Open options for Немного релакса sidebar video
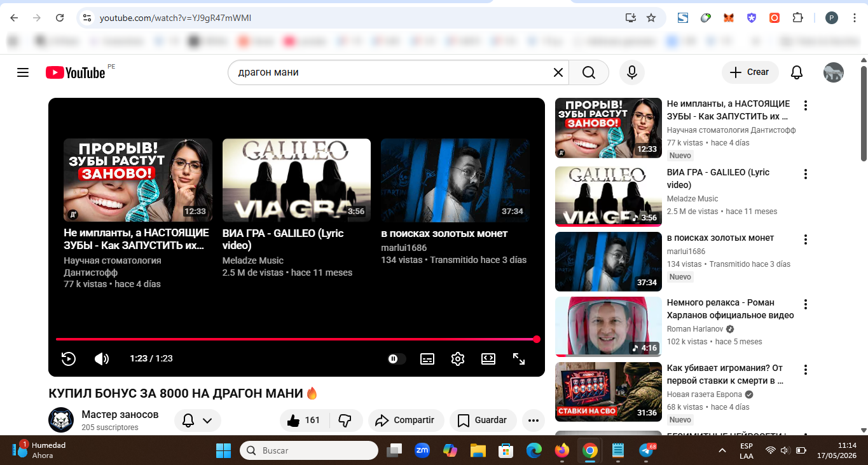Viewport: 868px width, 465px height. pyautogui.click(x=806, y=304)
